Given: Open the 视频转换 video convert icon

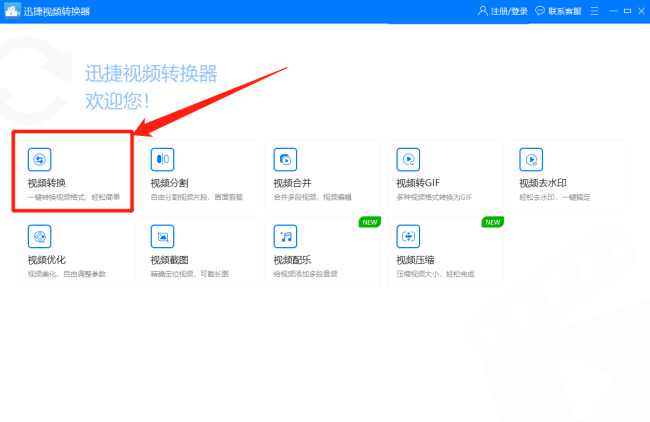Looking at the screenshot, I should click(39, 160).
